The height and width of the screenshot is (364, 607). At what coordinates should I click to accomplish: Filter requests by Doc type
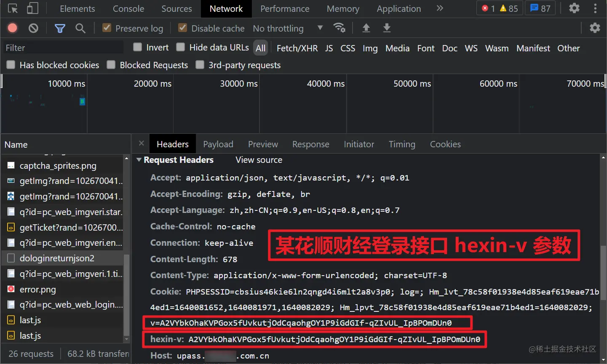coord(449,48)
